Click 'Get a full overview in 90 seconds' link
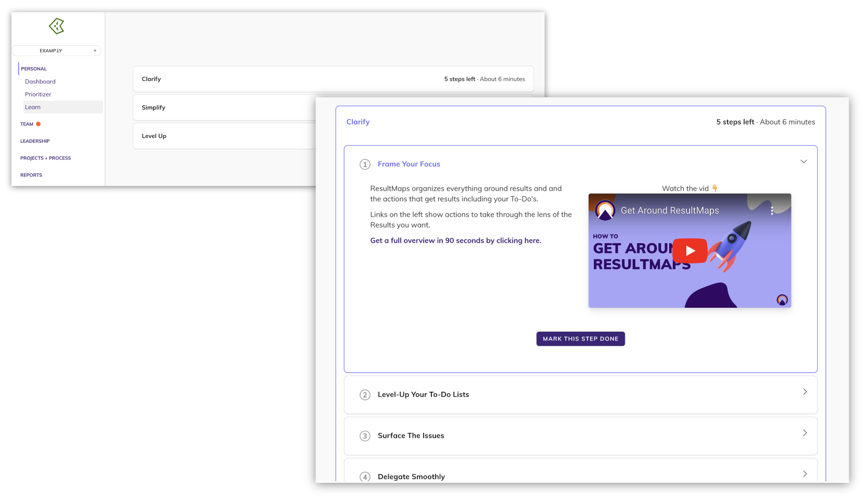868x500 pixels. [456, 241]
